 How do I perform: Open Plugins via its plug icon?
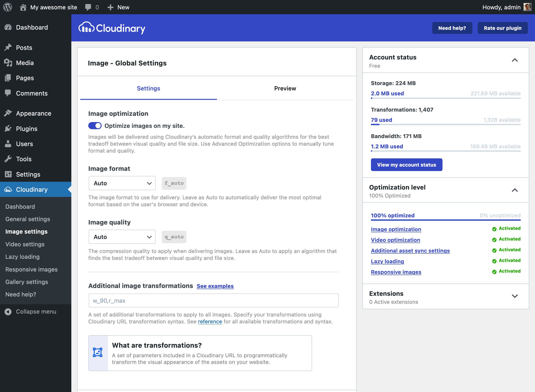tap(8, 129)
